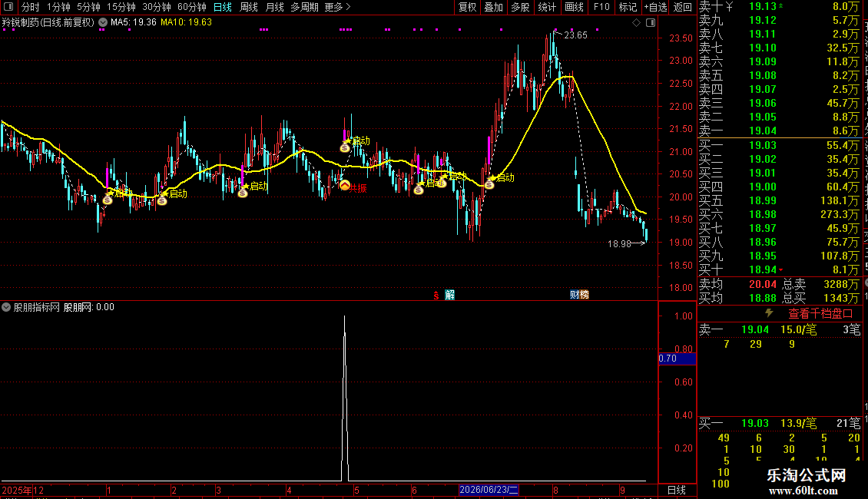This screenshot has width=868, height=499.
Task: Click the ¥ icon beside 卖十
Action: [x=729, y=7]
